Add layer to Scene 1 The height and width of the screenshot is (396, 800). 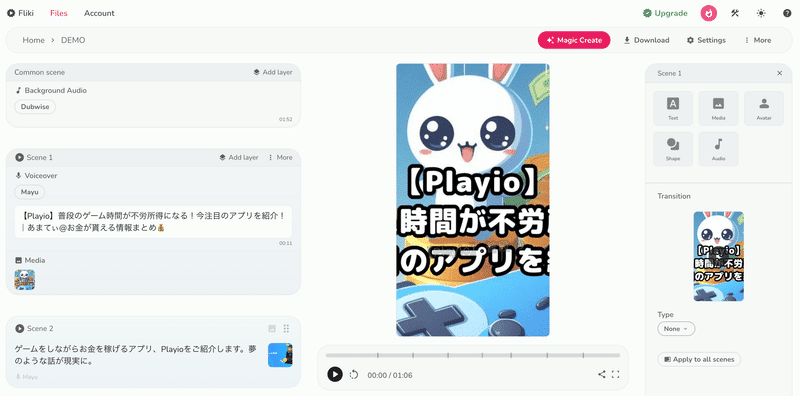[x=239, y=158]
